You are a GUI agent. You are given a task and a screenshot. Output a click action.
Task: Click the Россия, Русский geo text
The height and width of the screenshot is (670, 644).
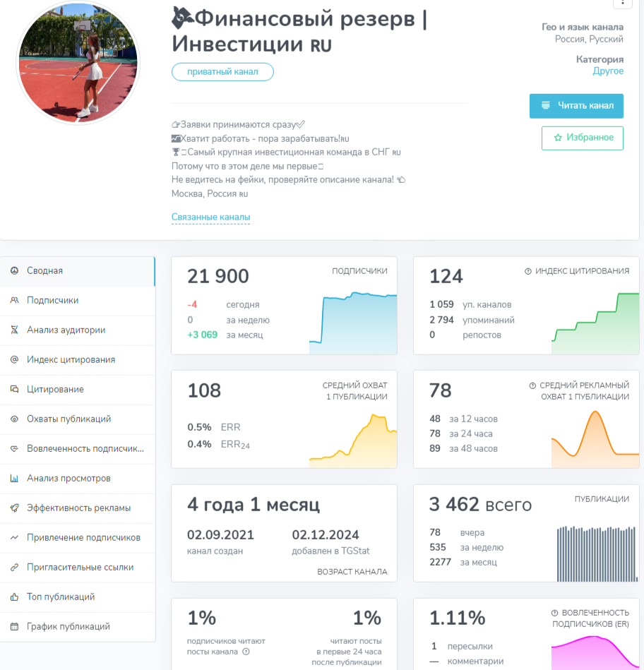click(589, 40)
